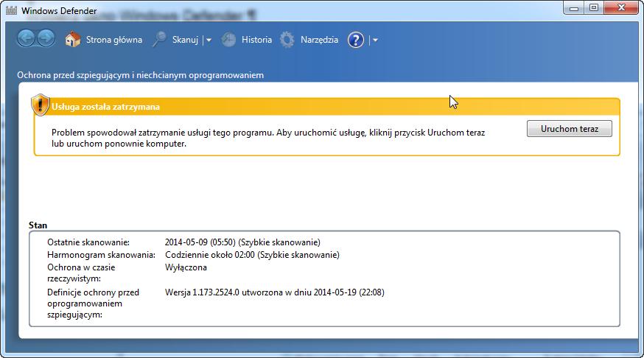Image resolution: width=644 pixels, height=358 pixels.
Task: Minimize the Windows Defender window
Action: click(574, 7)
